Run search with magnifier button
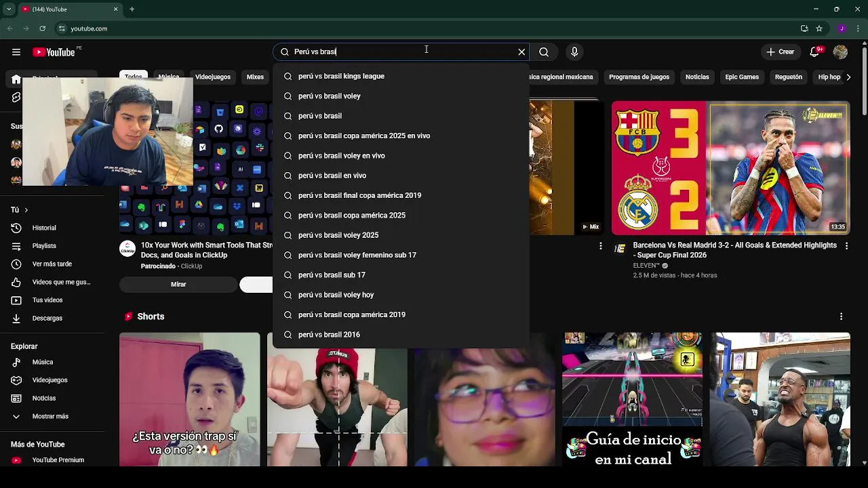 pos(544,52)
